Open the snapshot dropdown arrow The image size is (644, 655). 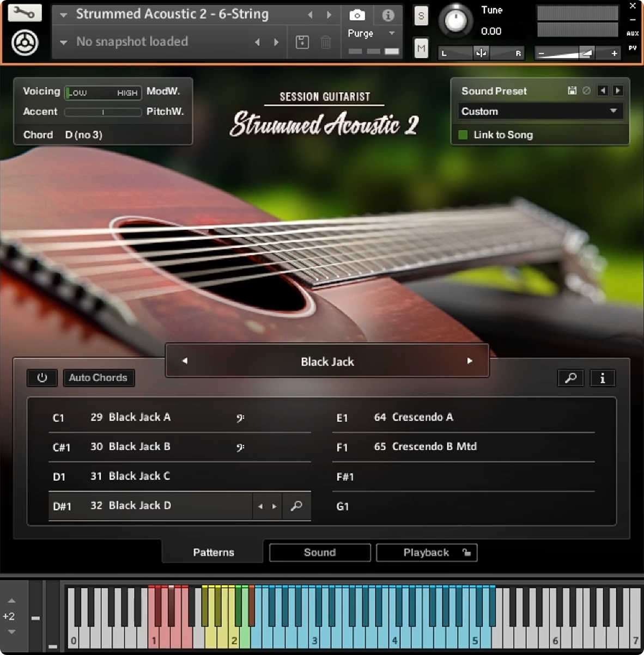coord(63,42)
